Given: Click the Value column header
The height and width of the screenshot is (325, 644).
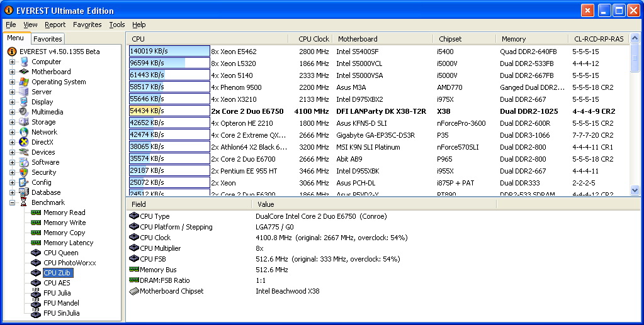Looking at the screenshot, I should [374, 204].
